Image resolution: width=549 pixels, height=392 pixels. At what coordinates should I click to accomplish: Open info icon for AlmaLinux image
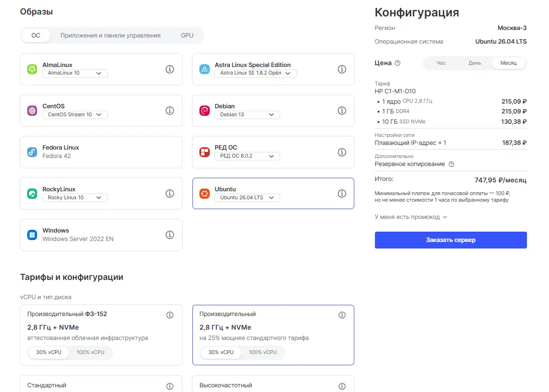(170, 69)
